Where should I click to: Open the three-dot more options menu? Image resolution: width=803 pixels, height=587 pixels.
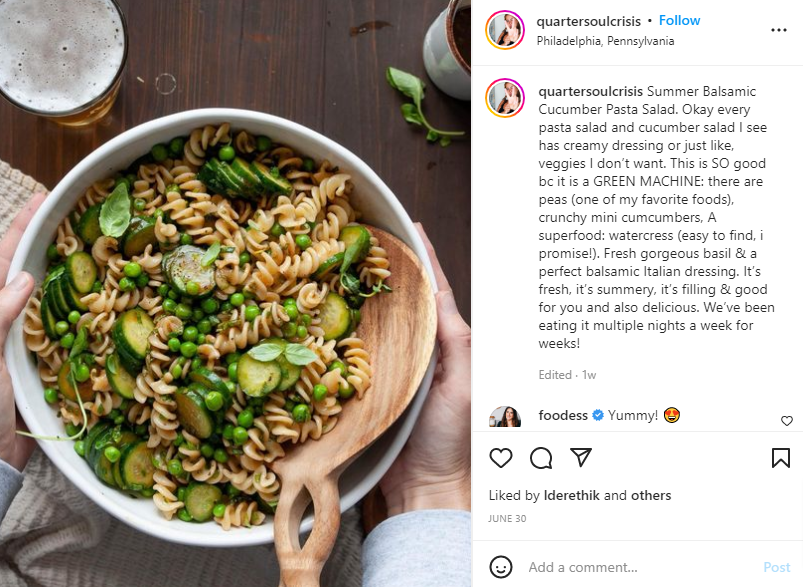tap(778, 30)
